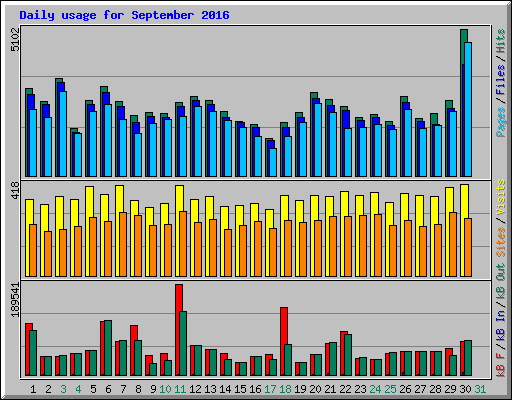This screenshot has height=400, width=512.
Task: Click the cyan pages bar for day 4
Action: (x=78, y=155)
